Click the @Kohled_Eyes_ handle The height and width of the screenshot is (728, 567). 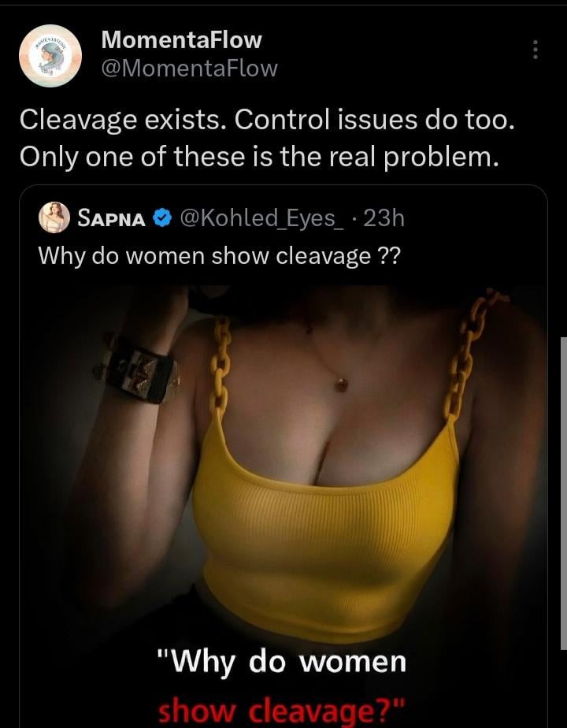(257, 218)
